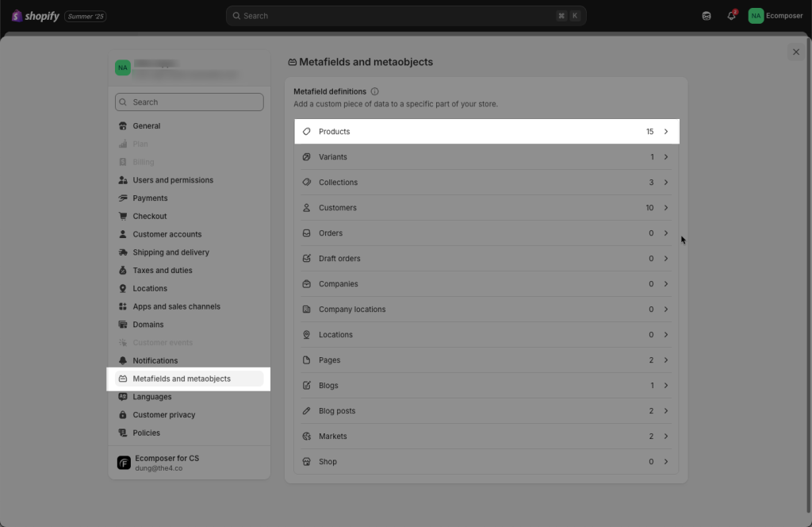
Task: Open Collections metafield definitions
Action: point(486,183)
